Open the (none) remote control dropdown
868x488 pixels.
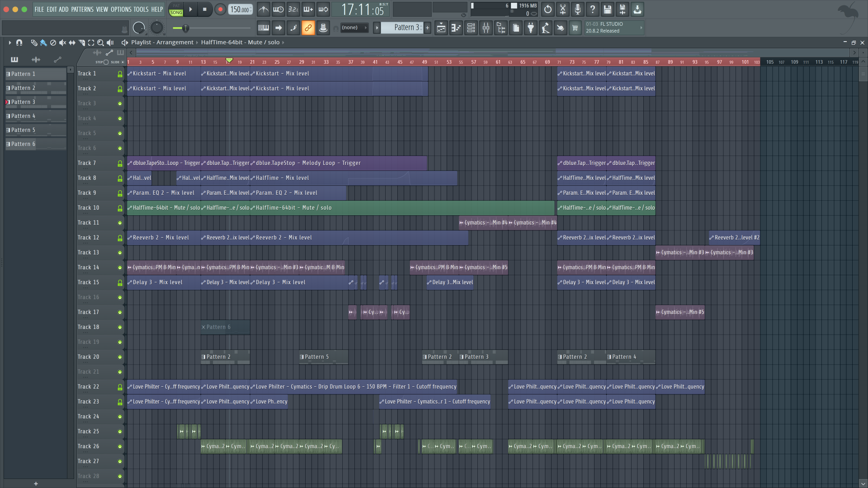click(x=354, y=28)
